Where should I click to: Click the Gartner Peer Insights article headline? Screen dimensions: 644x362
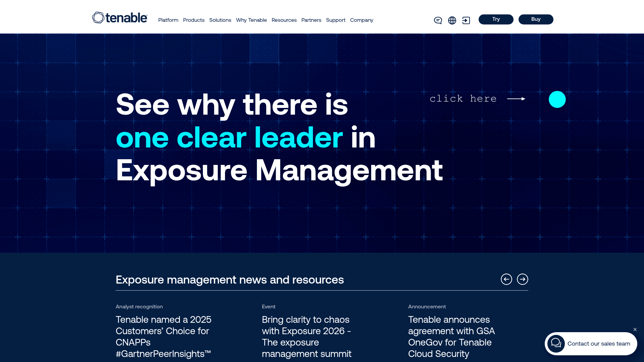coord(163,337)
